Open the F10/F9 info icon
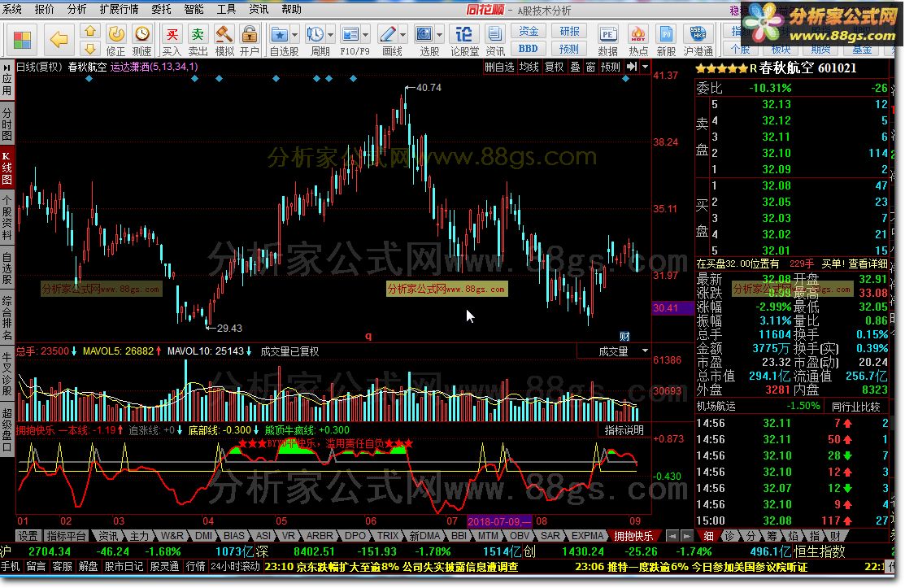 [x=350, y=34]
